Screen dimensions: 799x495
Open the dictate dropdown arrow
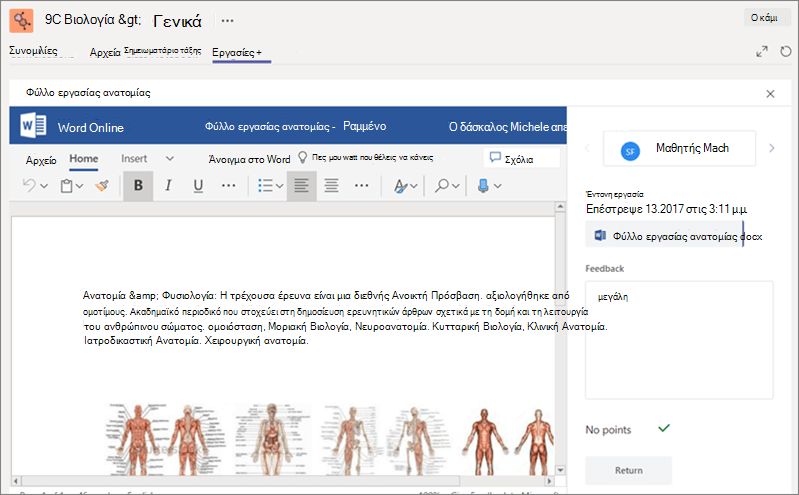click(497, 186)
